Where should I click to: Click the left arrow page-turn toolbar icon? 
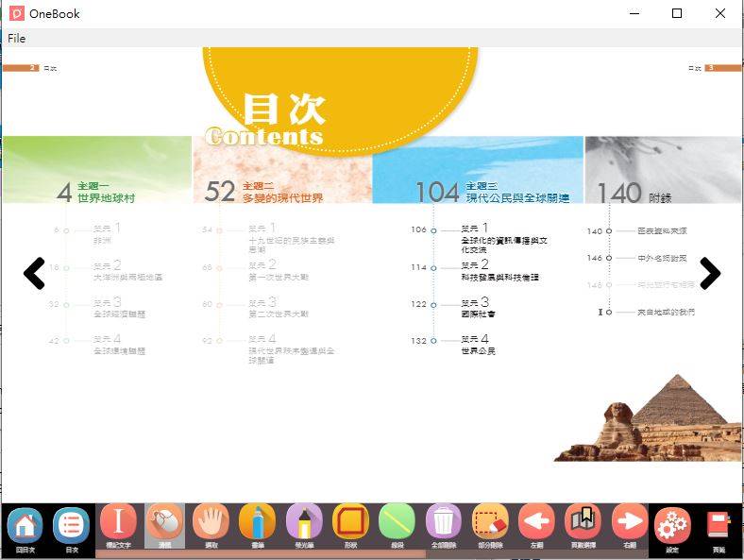[x=536, y=521]
